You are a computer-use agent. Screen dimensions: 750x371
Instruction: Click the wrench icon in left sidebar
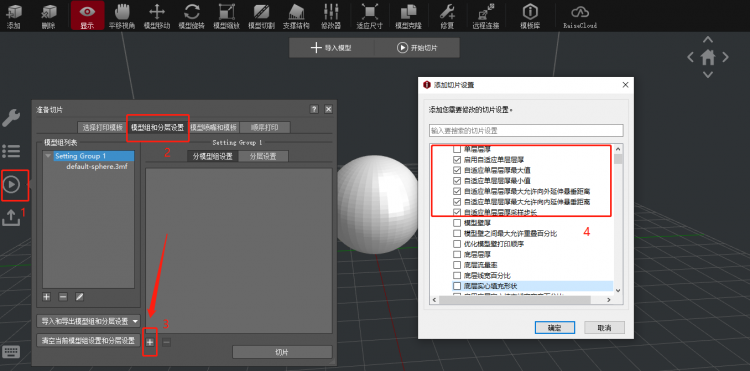coord(11,118)
